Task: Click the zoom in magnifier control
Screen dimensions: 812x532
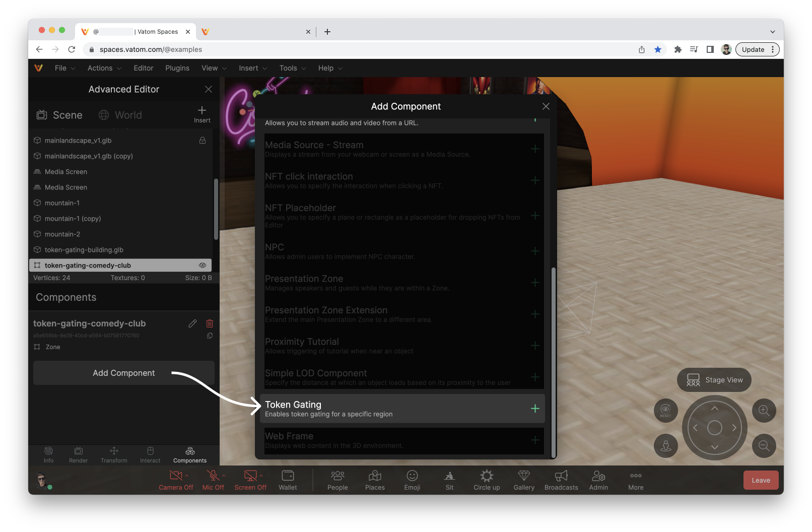Action: pos(764,411)
